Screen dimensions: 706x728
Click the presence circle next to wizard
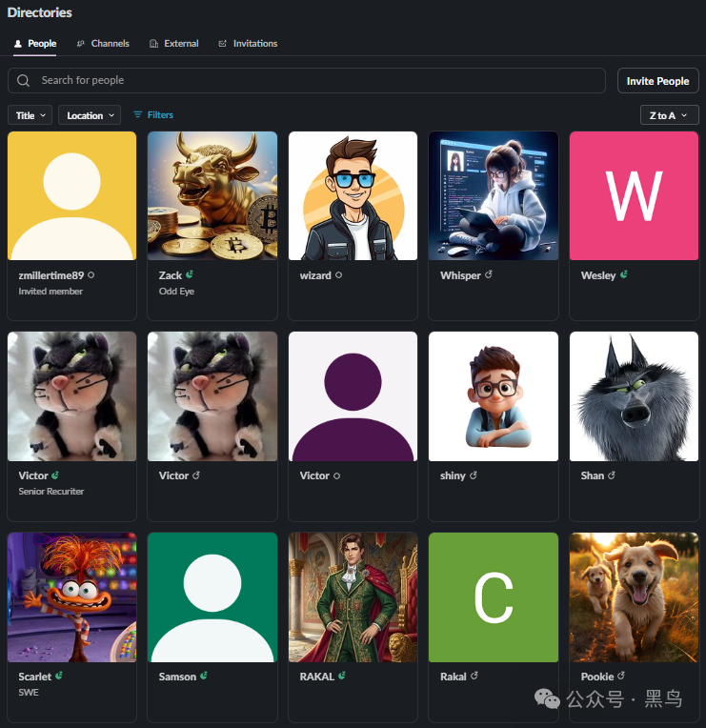(x=338, y=274)
